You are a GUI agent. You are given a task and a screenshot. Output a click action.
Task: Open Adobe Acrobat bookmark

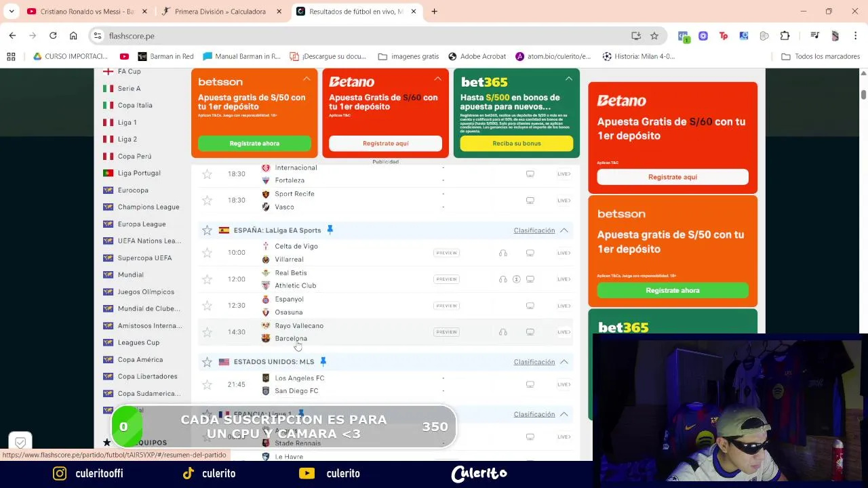click(x=477, y=56)
